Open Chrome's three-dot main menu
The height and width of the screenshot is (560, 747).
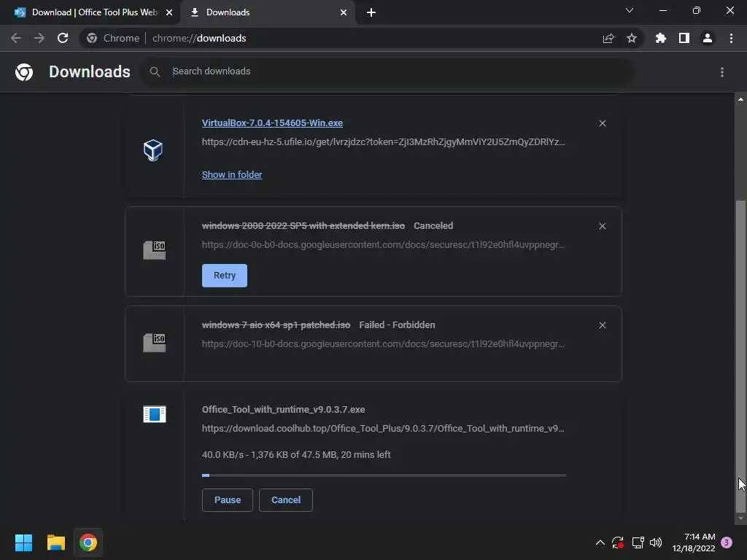[731, 38]
